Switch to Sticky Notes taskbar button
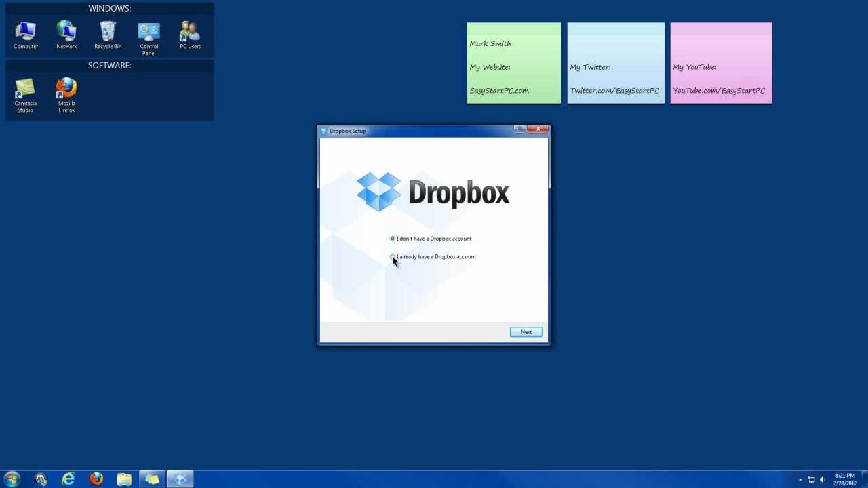868x488 pixels. click(152, 479)
